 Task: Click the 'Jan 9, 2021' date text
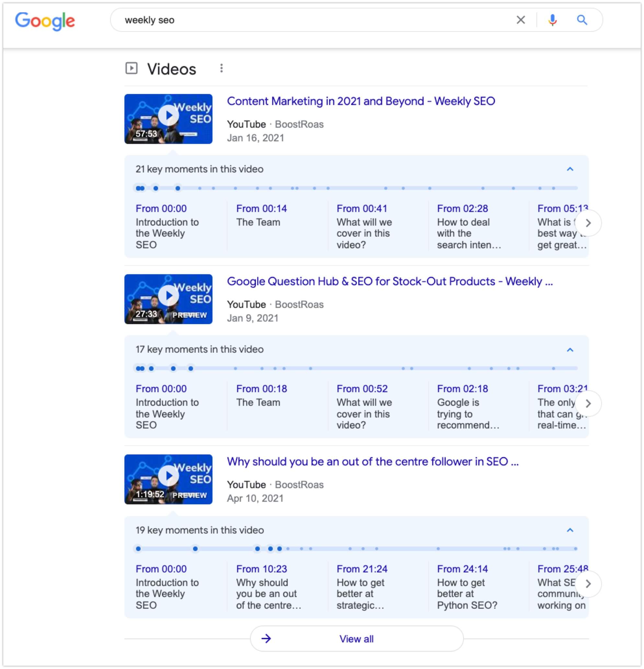coord(253,318)
